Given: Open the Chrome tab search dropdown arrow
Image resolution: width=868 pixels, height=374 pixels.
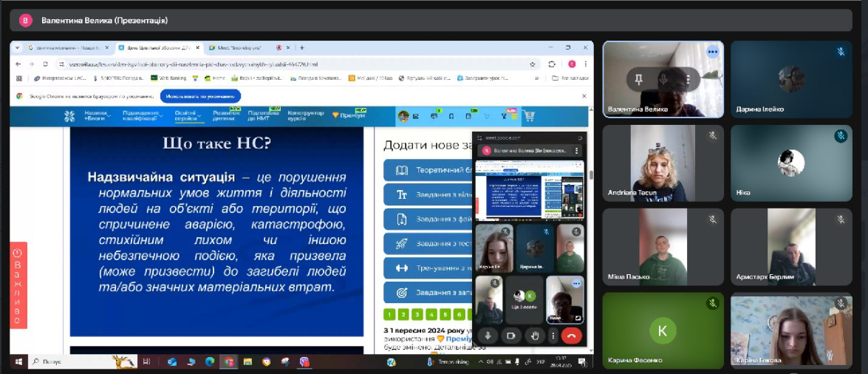Looking at the screenshot, I should (x=17, y=47).
